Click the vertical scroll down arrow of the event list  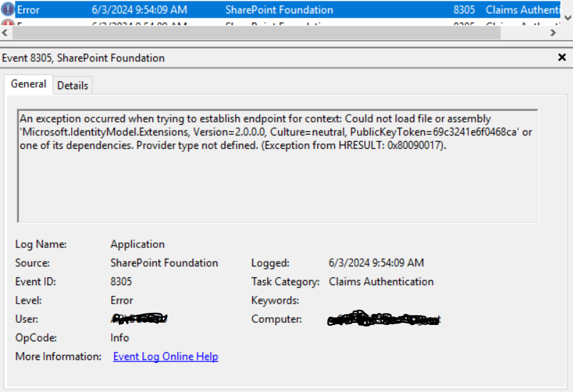(567, 18)
